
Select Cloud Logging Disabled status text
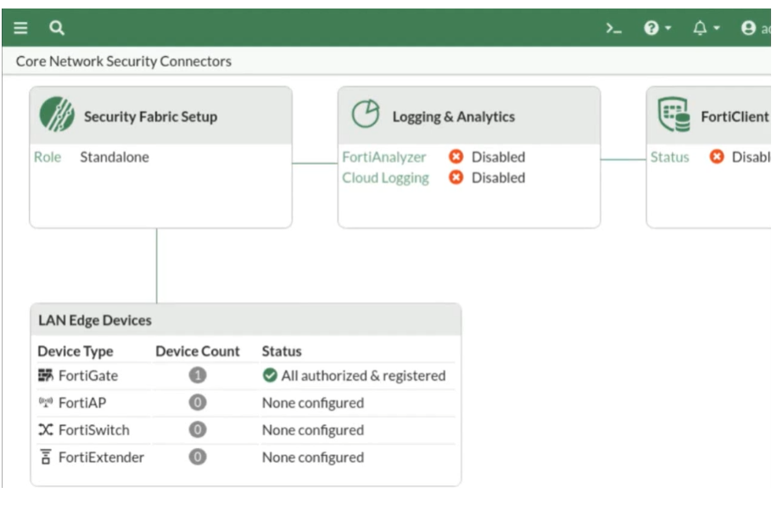click(x=498, y=178)
